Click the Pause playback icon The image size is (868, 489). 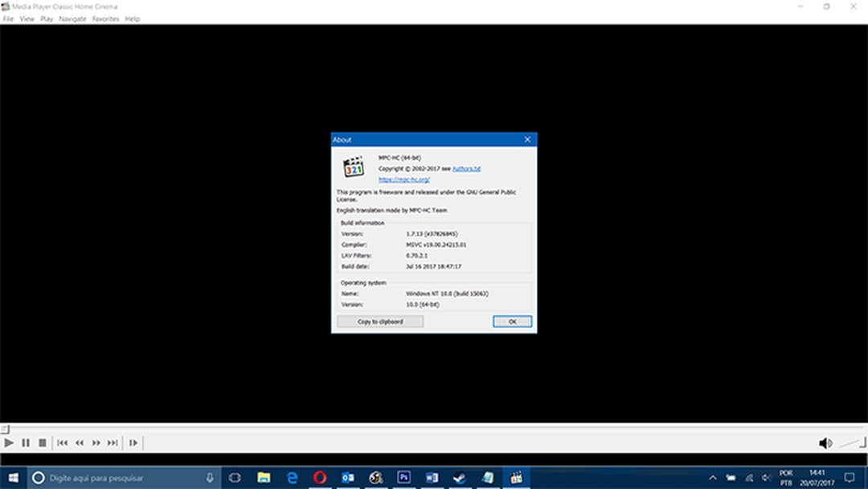click(x=26, y=442)
